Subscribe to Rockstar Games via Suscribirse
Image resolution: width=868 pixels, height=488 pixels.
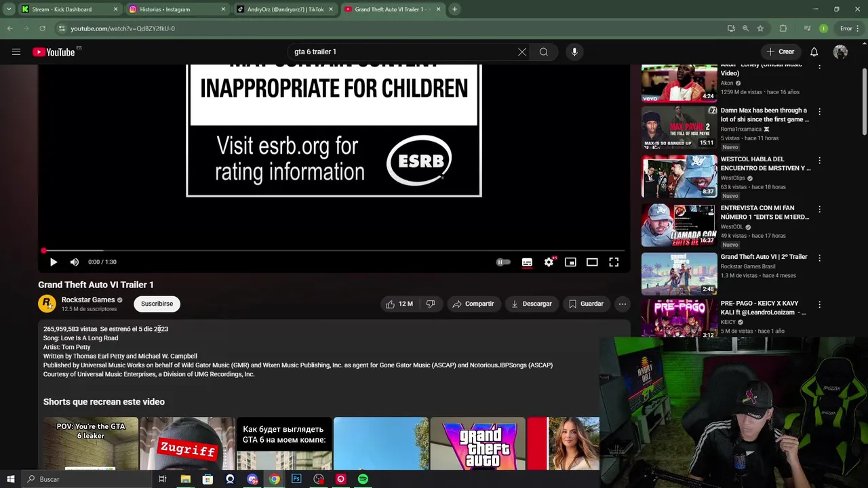(157, 304)
